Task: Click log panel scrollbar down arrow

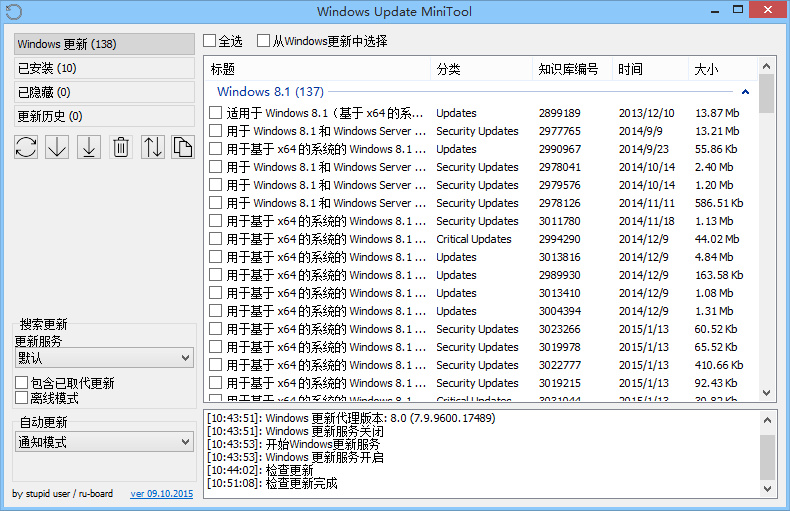Action: tap(767, 488)
